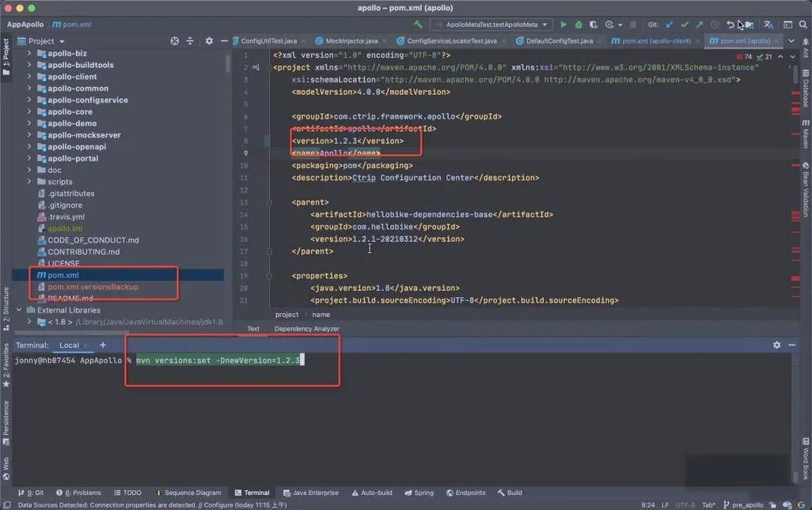Open the Problems tool window
This screenshot has width=812, height=510.
click(x=78, y=493)
